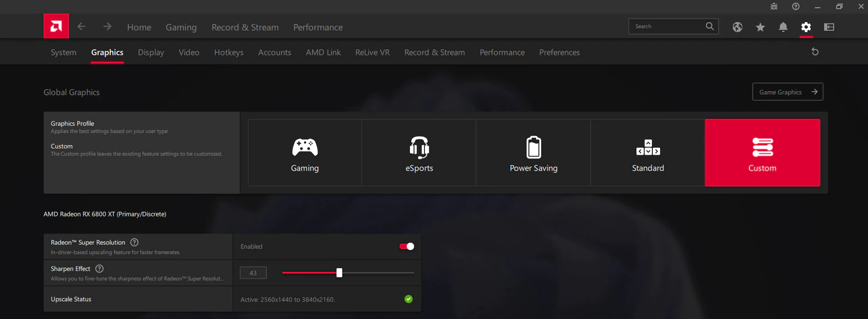Viewport: 868px width, 319px height.
Task: Select the Power Saving profile
Action: [x=533, y=153]
